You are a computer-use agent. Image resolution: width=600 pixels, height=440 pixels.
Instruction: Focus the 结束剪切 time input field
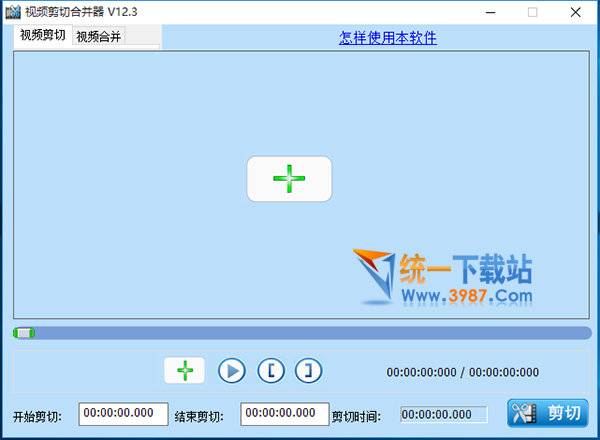click(285, 413)
